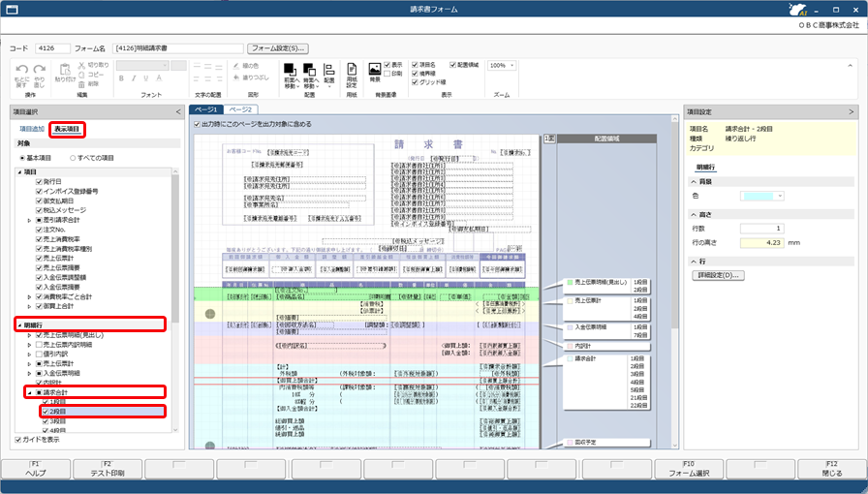Collapse the 高さ settings section

tap(694, 214)
